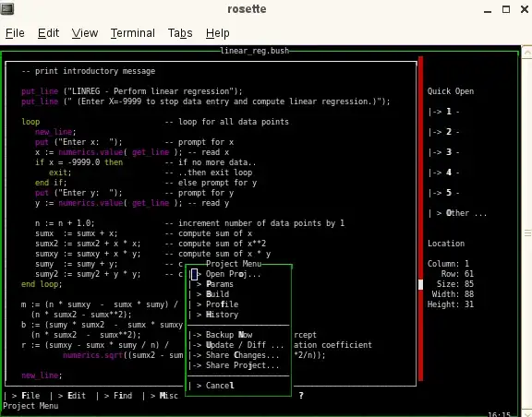Click the 'sumx2 := sumx2 + x * x;' line
This screenshot has width=532, height=417.
point(88,244)
